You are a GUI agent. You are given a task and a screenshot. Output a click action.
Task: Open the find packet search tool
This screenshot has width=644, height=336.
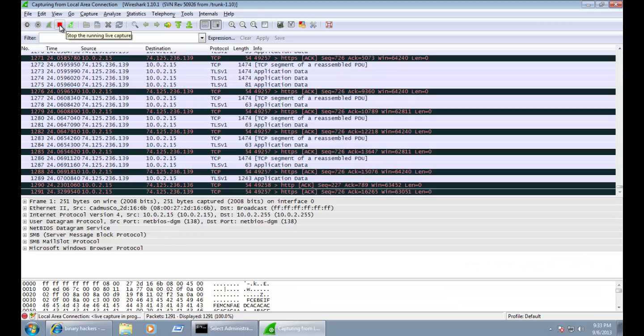134,25
